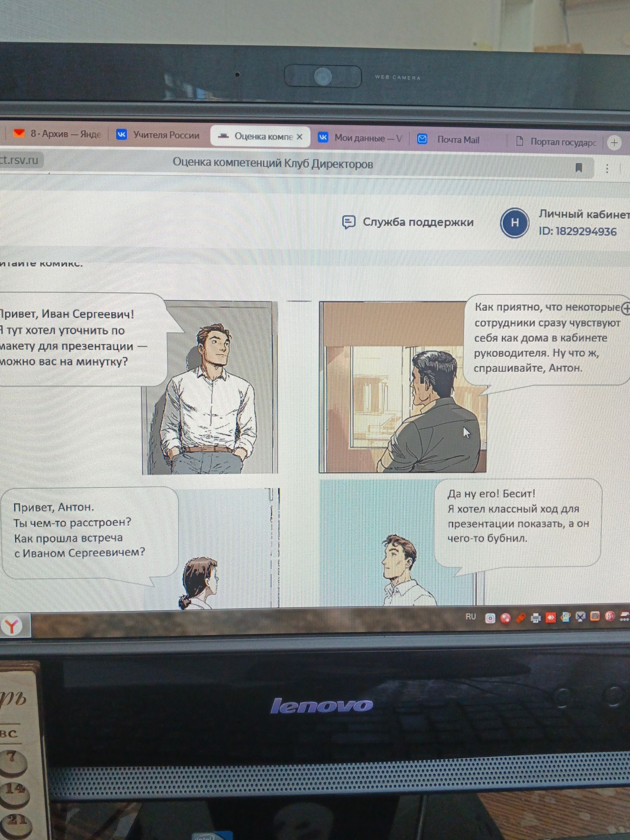Click the ID: 1829294936 text

(x=577, y=231)
